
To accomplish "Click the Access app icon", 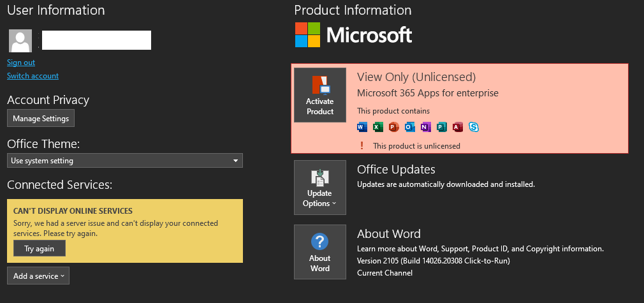I will pyautogui.click(x=458, y=127).
